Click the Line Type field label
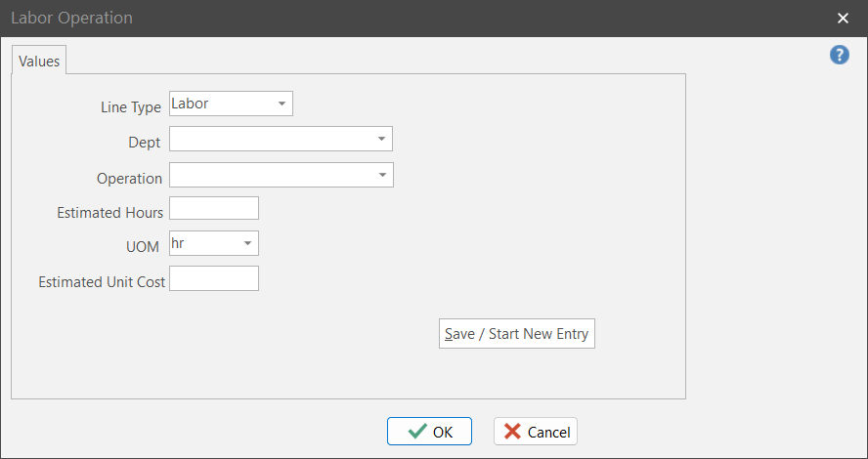 [131, 107]
